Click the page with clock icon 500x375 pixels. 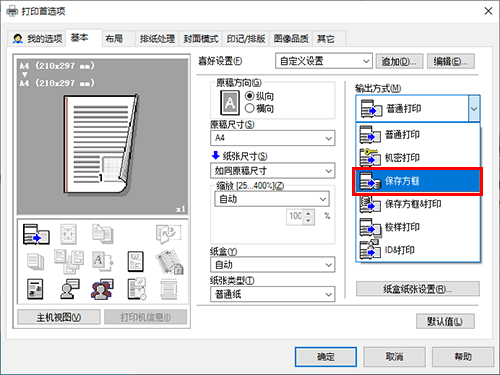[x=137, y=289]
